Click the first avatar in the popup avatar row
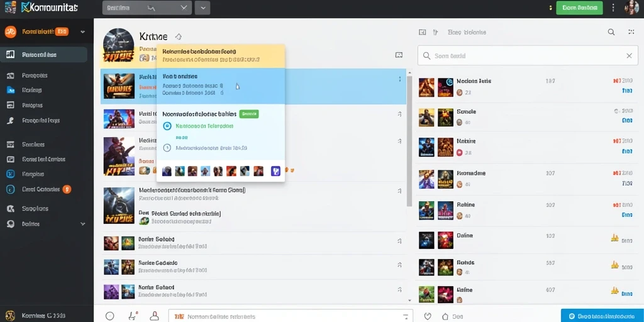Image resolution: width=644 pixels, height=322 pixels. [167, 171]
